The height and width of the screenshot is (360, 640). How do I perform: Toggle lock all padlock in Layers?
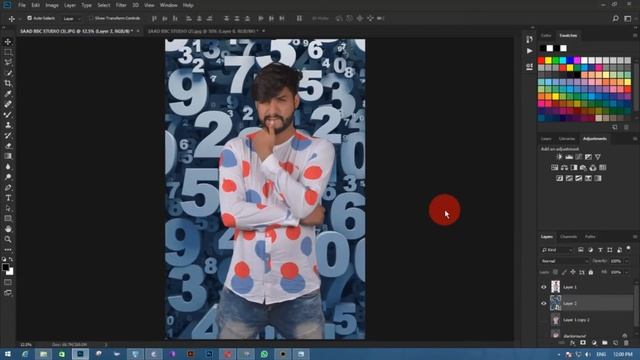[x=591, y=272]
